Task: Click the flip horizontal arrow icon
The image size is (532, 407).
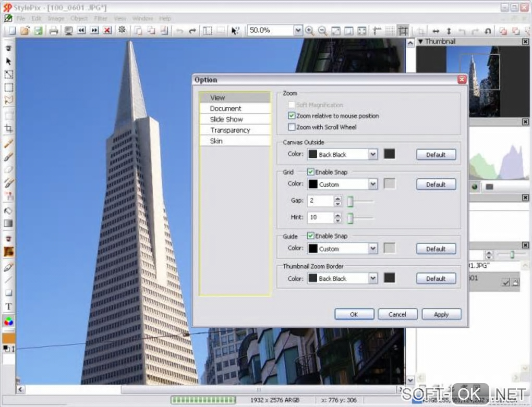Action: (436, 31)
